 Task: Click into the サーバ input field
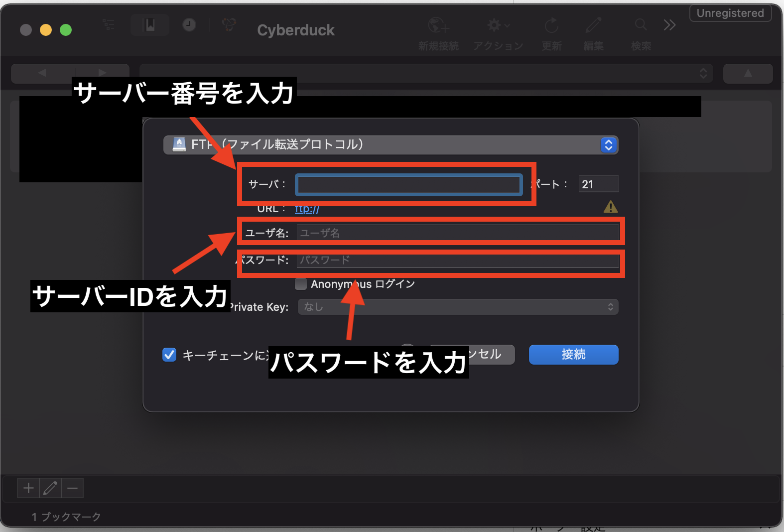pyautogui.click(x=408, y=185)
